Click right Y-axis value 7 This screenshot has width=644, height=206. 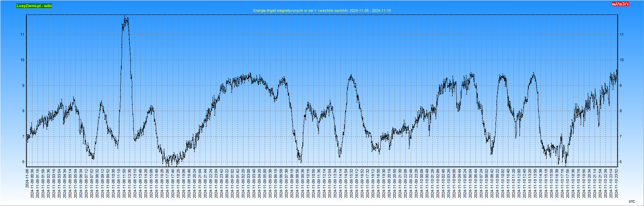coord(621,136)
